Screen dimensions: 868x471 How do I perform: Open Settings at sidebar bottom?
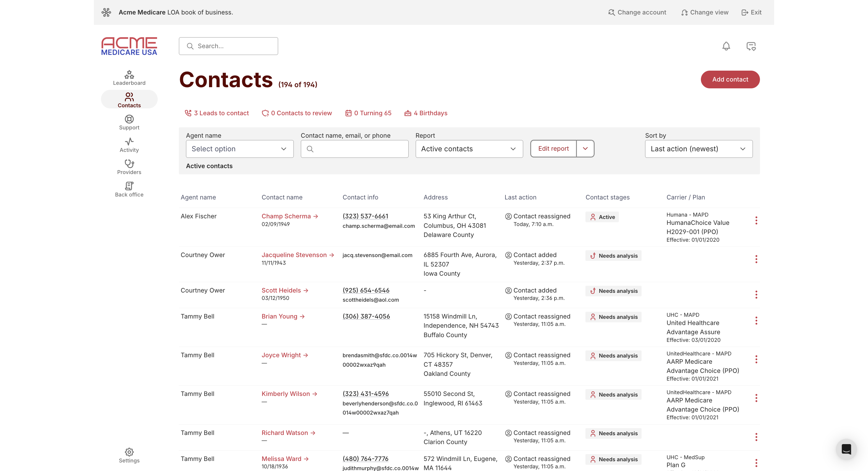(x=129, y=456)
